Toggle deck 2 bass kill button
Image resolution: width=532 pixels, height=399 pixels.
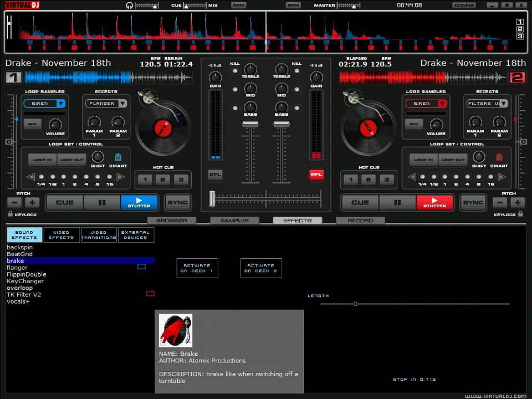[297, 108]
